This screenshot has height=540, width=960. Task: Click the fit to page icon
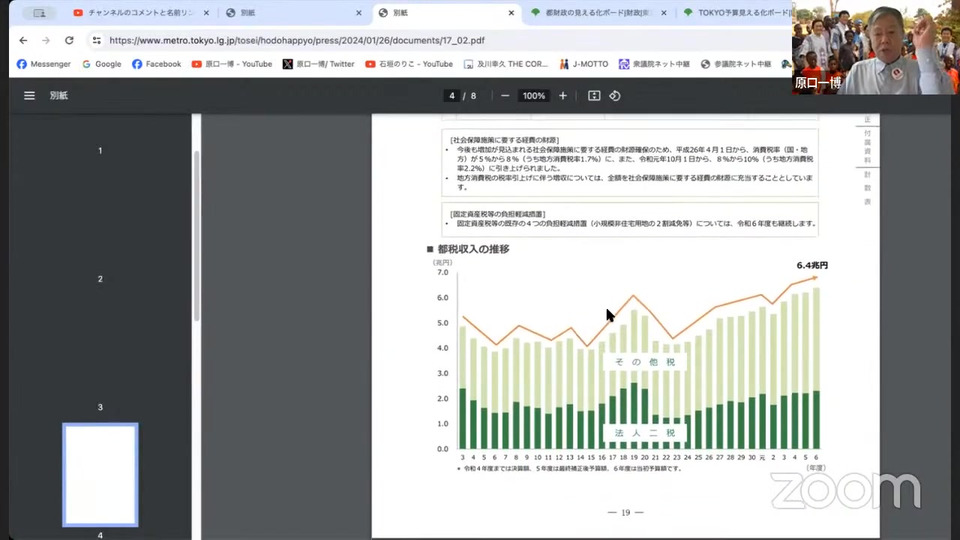click(x=594, y=96)
